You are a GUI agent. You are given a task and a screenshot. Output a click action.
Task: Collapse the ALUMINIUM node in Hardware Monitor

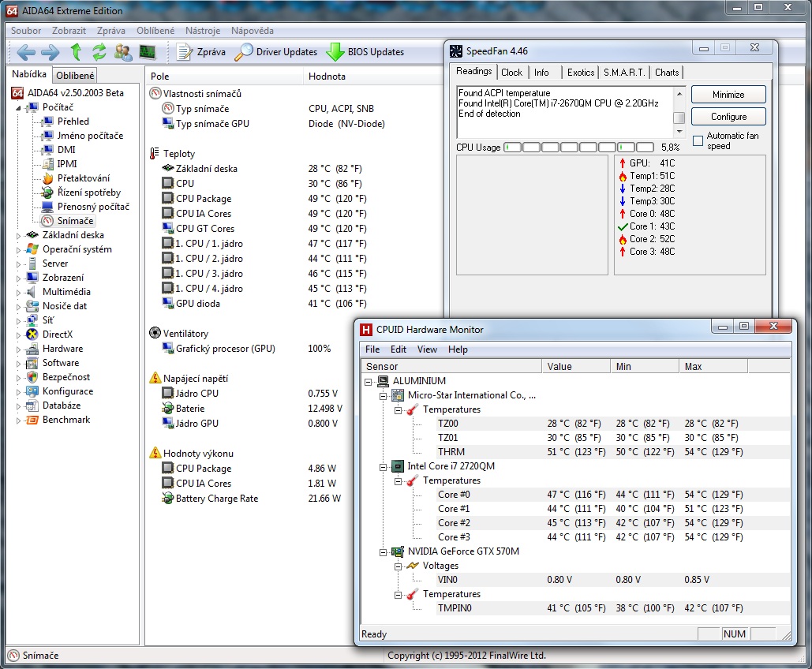[369, 382]
